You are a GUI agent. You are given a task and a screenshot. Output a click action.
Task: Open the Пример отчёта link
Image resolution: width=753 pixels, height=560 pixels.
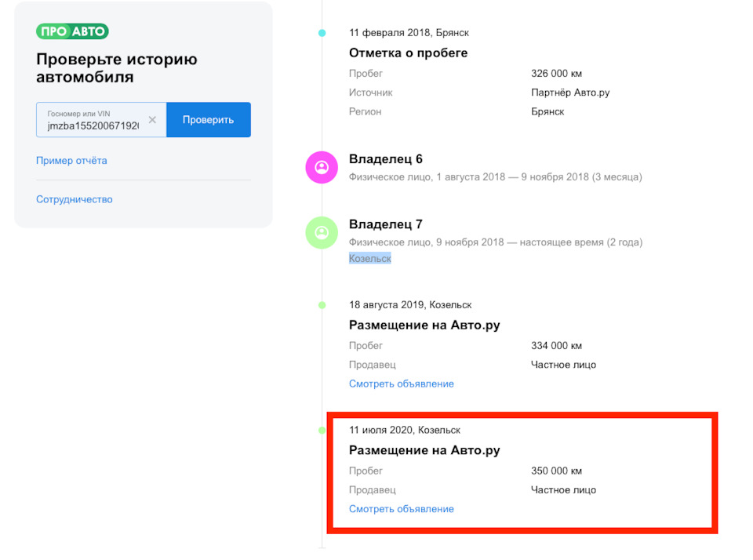click(71, 161)
